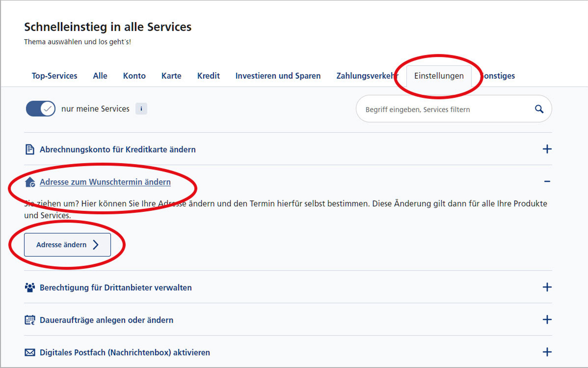
Task: Click the nur meine Services label
Action: coord(95,109)
